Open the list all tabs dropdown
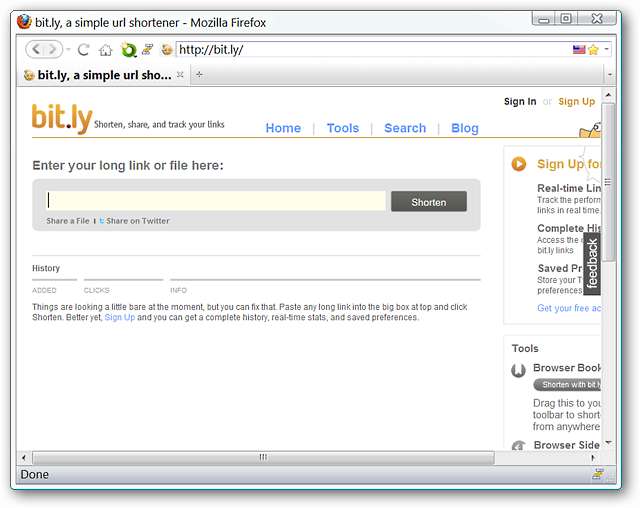 tap(610, 75)
